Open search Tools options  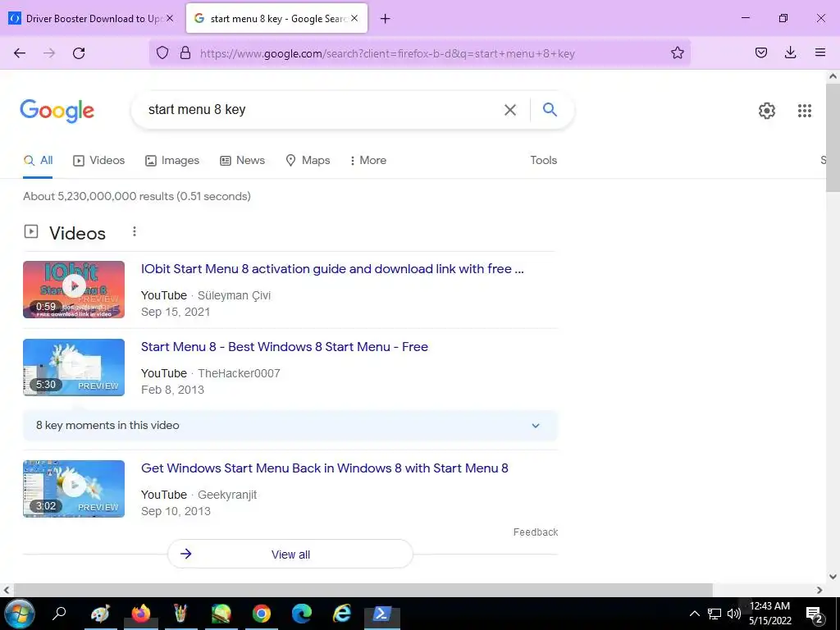point(544,160)
